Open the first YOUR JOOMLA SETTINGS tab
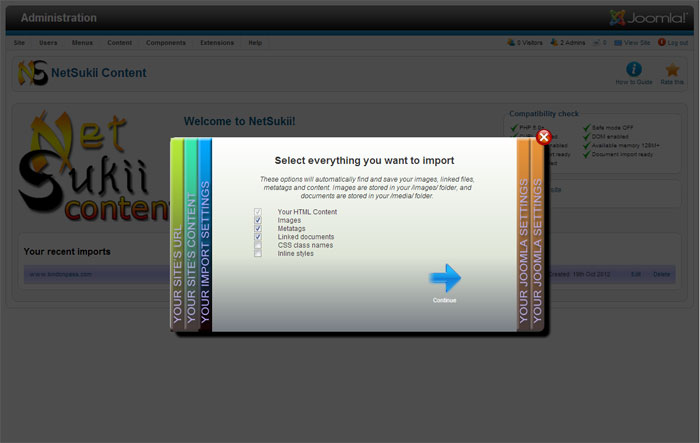This screenshot has width=700, height=443. pyautogui.click(x=523, y=234)
